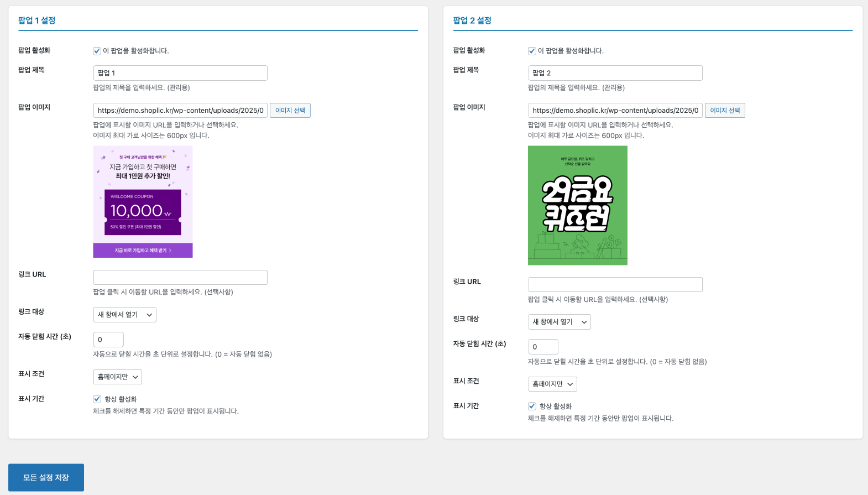Viewport: 868px width, 495px height.
Task: Click 이미지 선택 button for Popup 1
Action: (x=290, y=111)
